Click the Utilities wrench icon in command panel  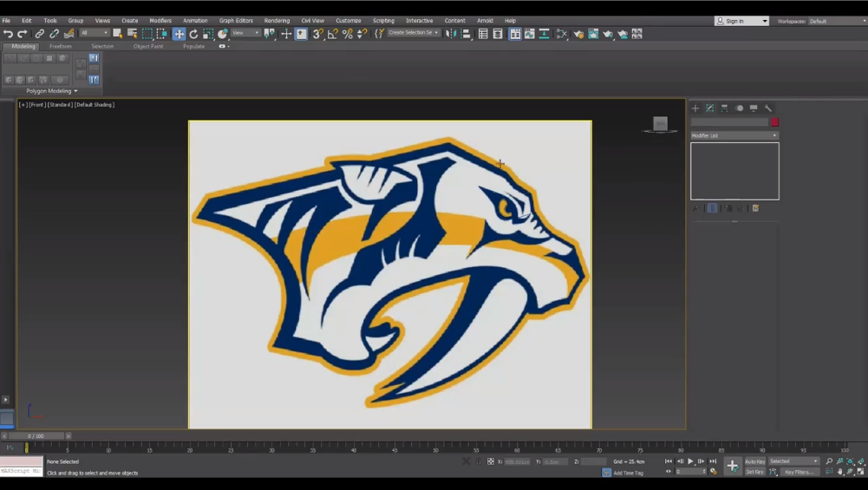click(767, 108)
